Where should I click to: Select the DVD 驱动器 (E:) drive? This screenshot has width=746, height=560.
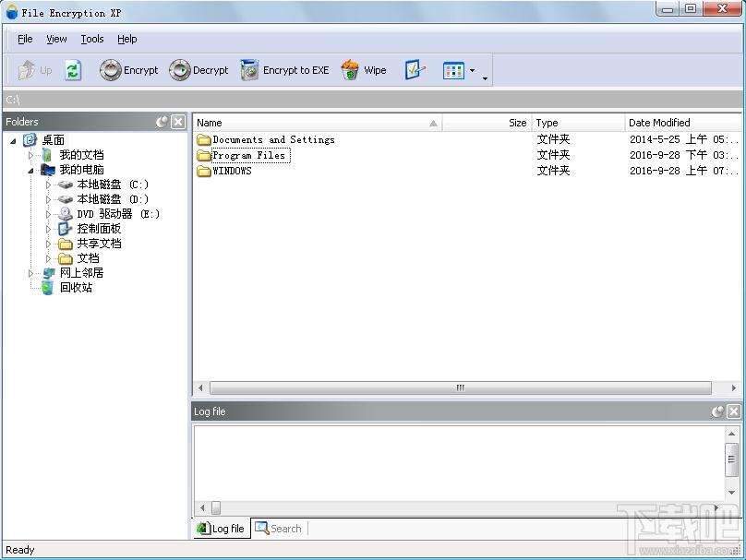(x=118, y=213)
